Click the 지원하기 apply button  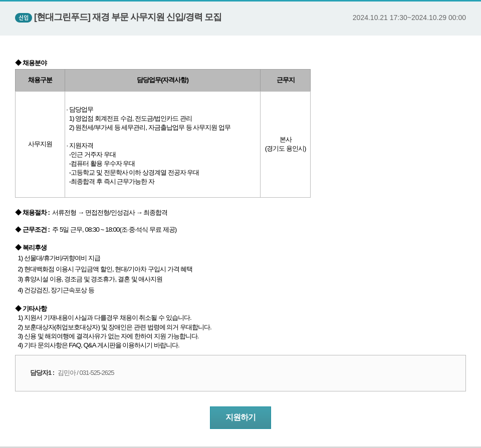240,417
